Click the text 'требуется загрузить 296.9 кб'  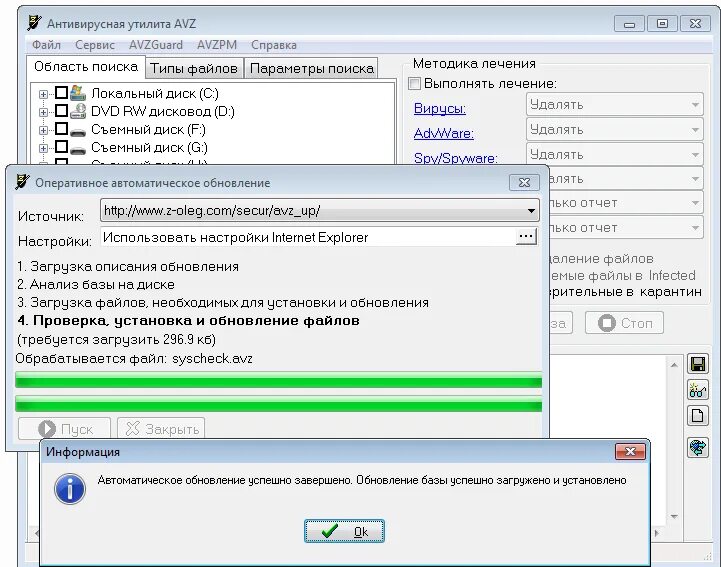116,340
